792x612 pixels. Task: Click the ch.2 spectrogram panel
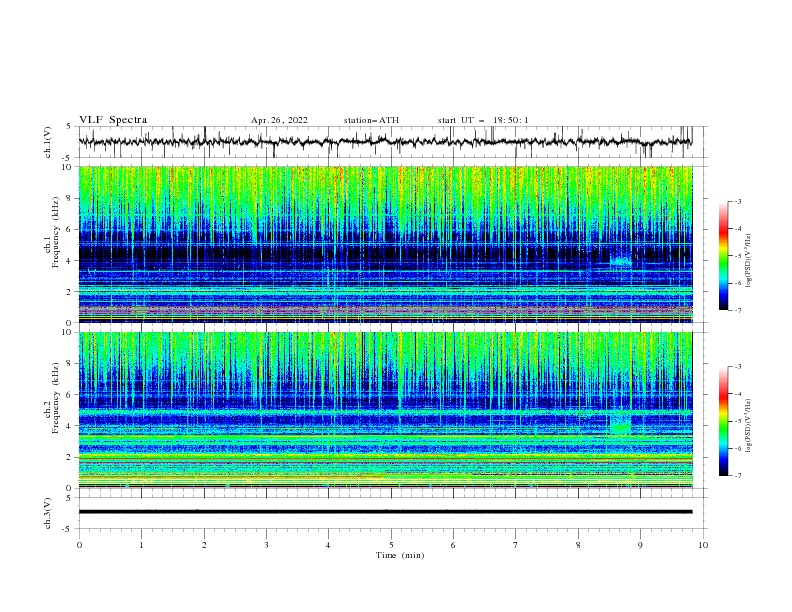(385, 410)
